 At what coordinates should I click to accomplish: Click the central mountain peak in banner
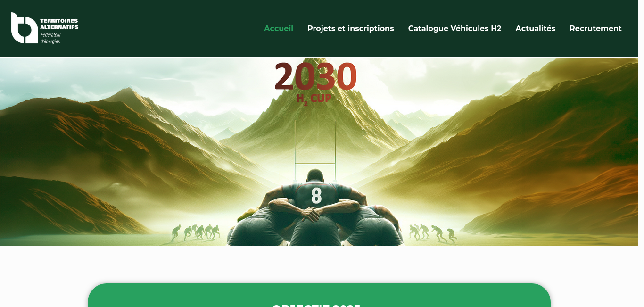(315, 113)
